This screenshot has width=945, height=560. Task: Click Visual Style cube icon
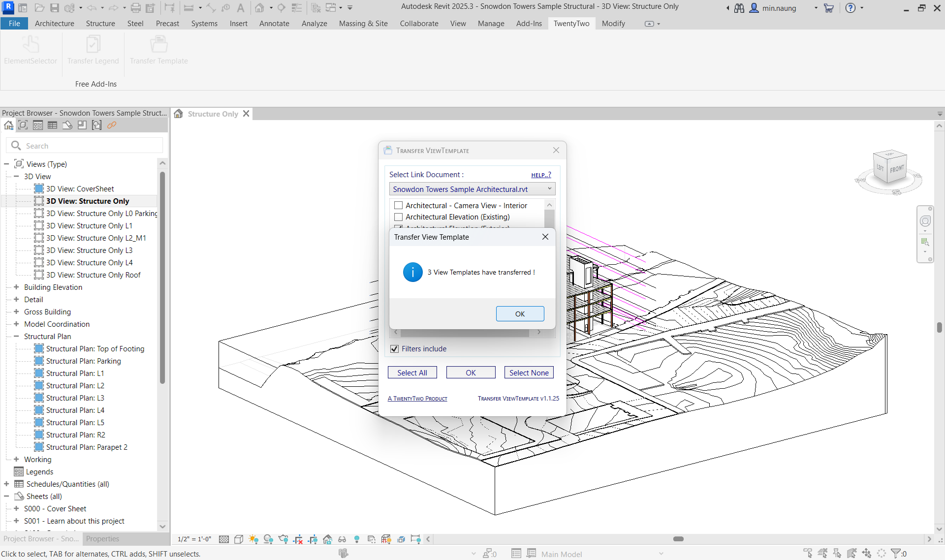pyautogui.click(x=239, y=539)
